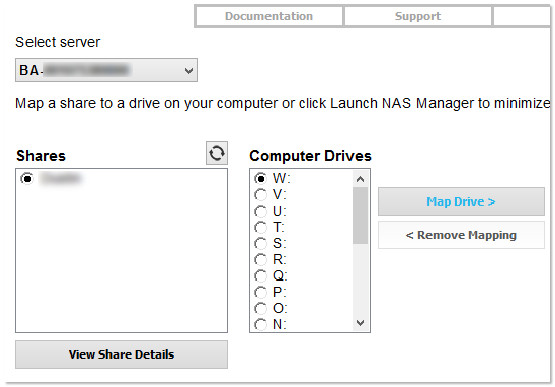Select drive S: radio button
This screenshot has width=555, height=387.
(x=261, y=244)
